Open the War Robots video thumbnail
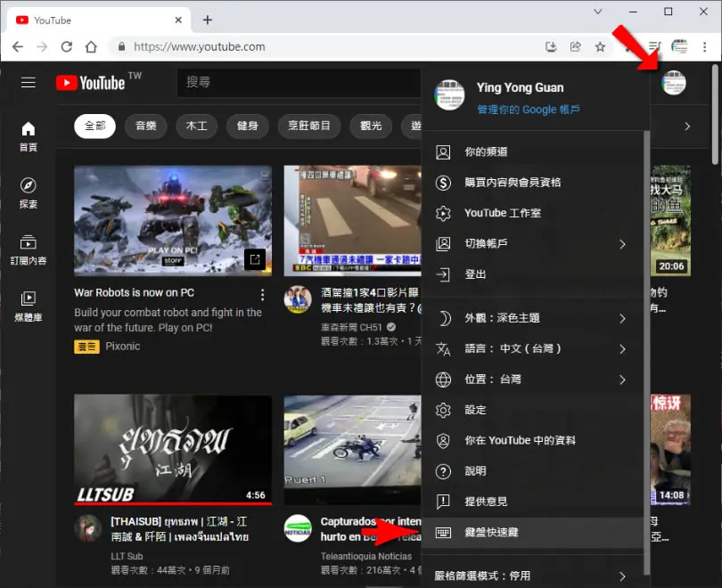Image resolution: width=722 pixels, height=588 pixels. point(173,221)
